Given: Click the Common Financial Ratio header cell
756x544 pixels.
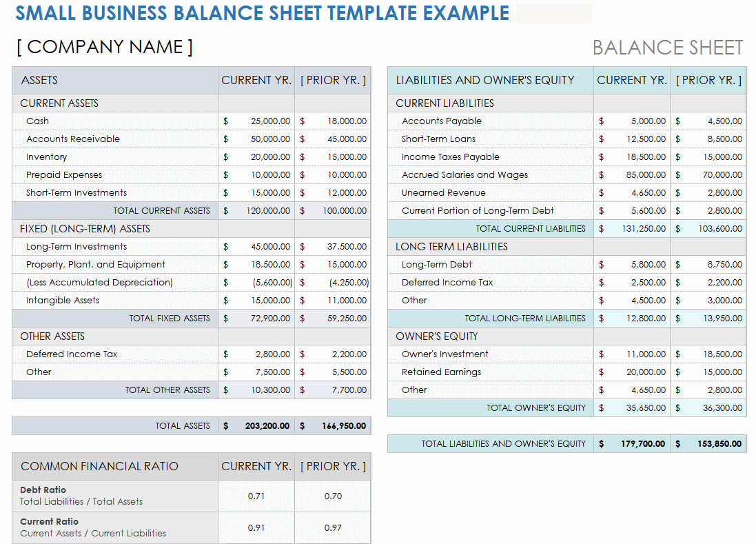Looking at the screenshot, I should [99, 467].
